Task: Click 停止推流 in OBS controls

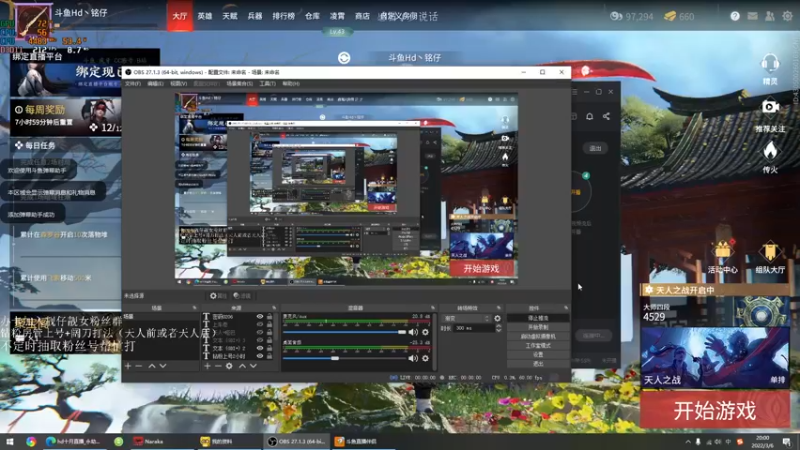Action: tap(538, 318)
